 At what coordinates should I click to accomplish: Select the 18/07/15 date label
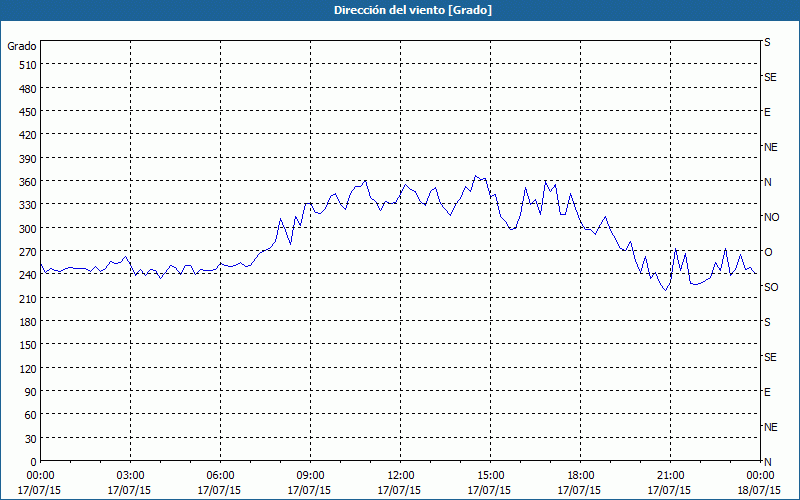759,490
